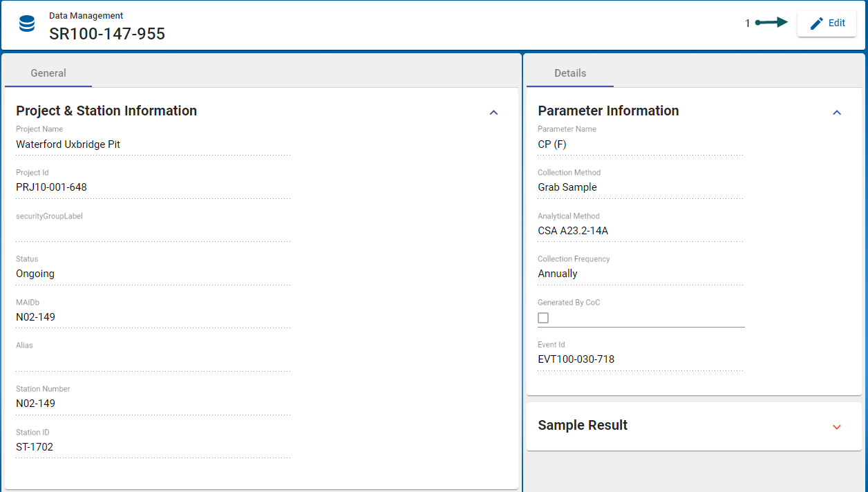The width and height of the screenshot is (868, 492).
Task: Click the Status field showing Ongoing
Action: pos(152,274)
